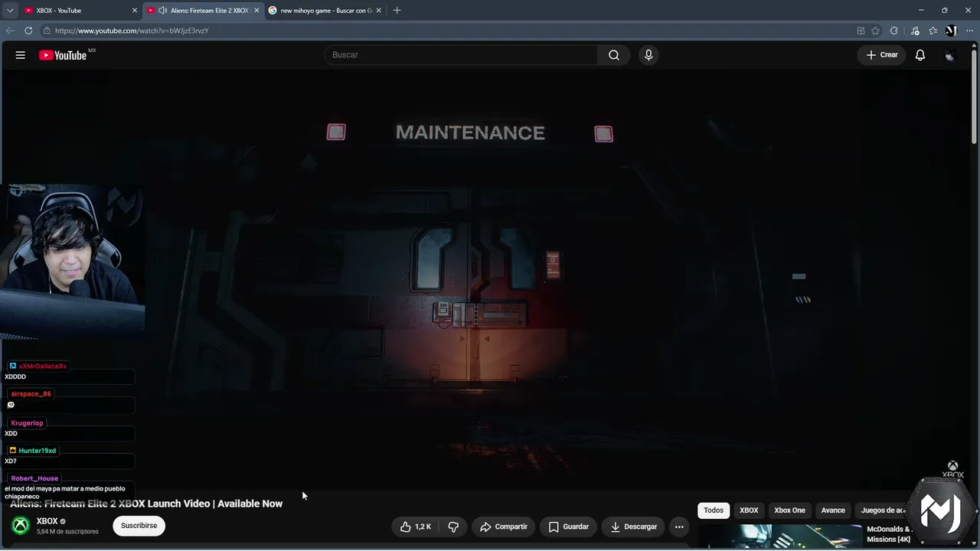
Task: Open the XBOX channel name link
Action: (x=47, y=521)
